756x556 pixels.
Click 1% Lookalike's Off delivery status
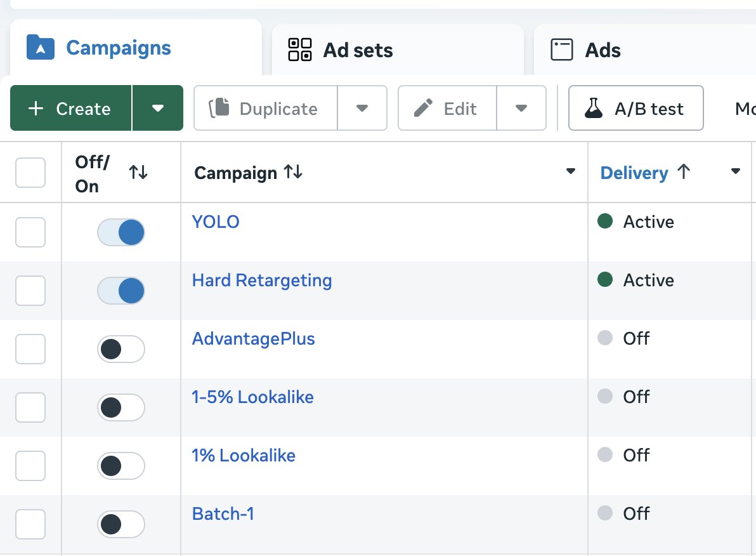click(623, 455)
